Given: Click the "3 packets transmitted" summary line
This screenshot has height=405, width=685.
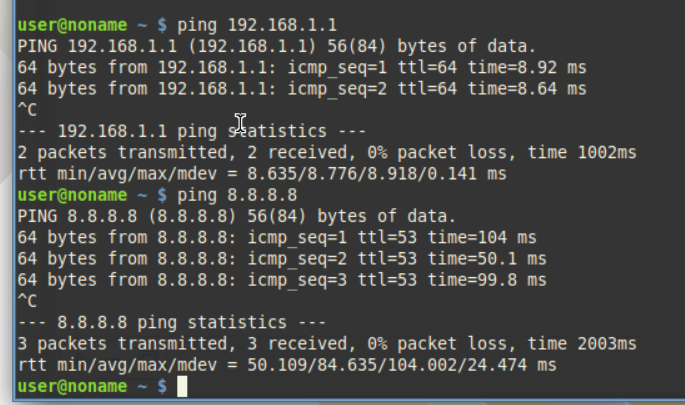Looking at the screenshot, I should [x=326, y=343].
